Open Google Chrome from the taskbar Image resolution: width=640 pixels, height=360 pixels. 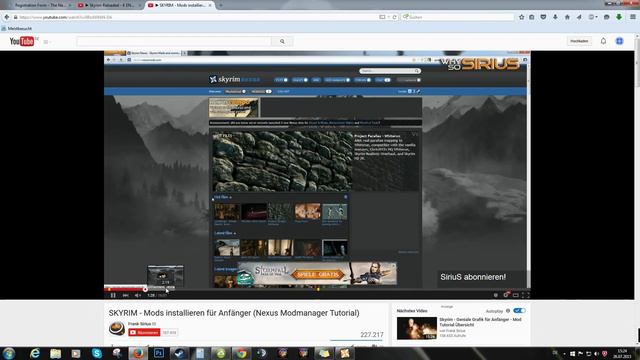(x=241, y=353)
